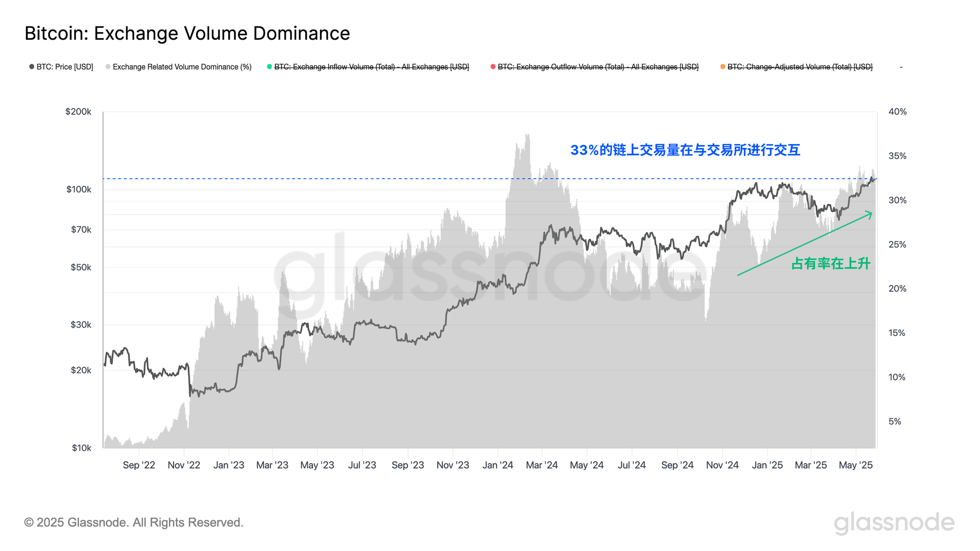The height and width of the screenshot is (551, 980).
Task: Click the Bitcoin: Exchange Volume Dominance title
Action: click(x=187, y=33)
